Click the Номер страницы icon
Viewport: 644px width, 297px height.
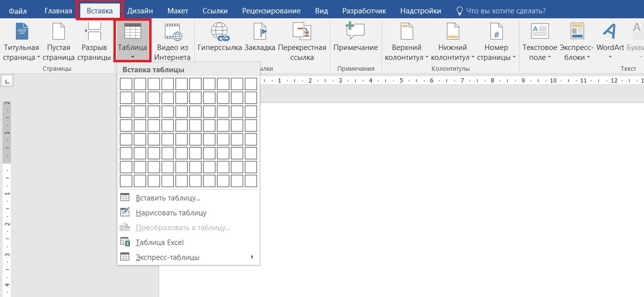point(496,32)
